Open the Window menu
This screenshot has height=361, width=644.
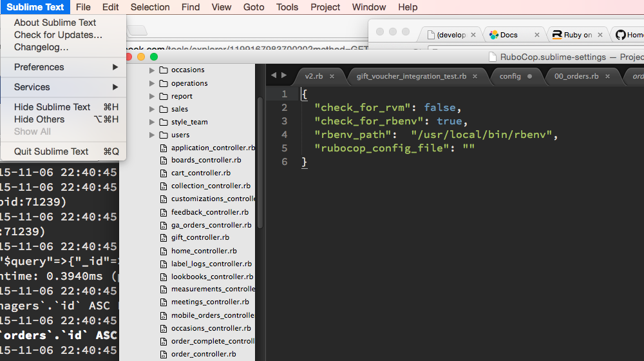point(369,7)
